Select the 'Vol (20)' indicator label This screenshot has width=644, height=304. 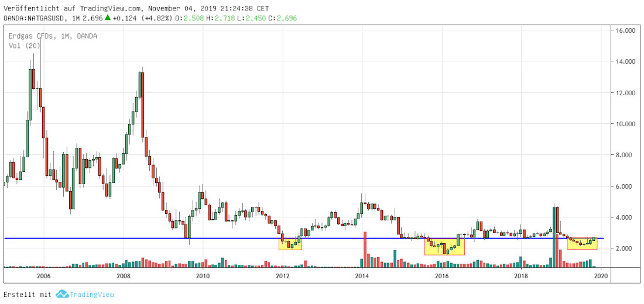tap(24, 46)
